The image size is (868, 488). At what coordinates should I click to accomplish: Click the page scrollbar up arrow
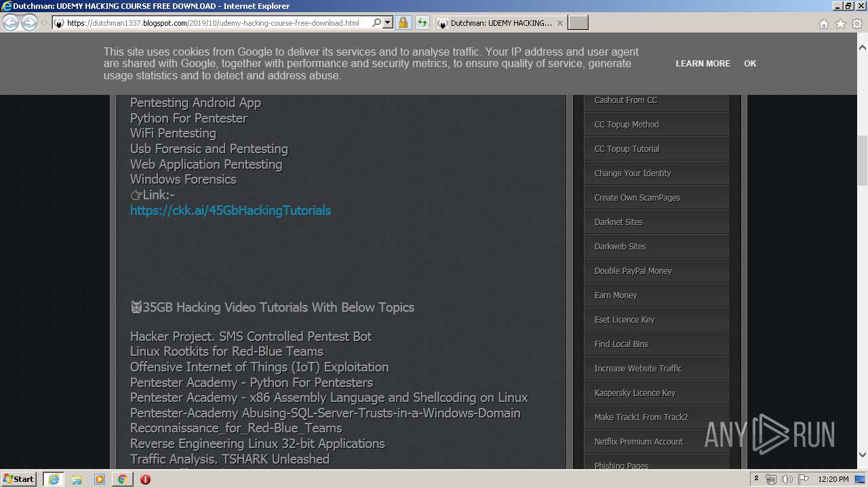click(x=862, y=47)
